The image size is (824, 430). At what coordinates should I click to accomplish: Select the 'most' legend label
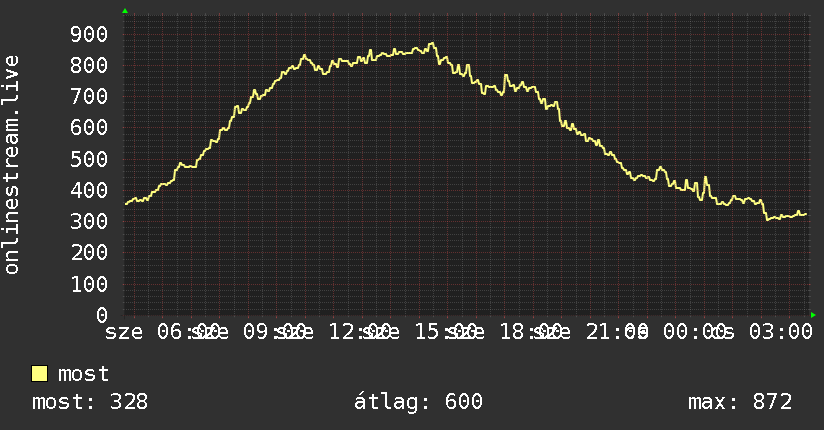click(x=83, y=374)
